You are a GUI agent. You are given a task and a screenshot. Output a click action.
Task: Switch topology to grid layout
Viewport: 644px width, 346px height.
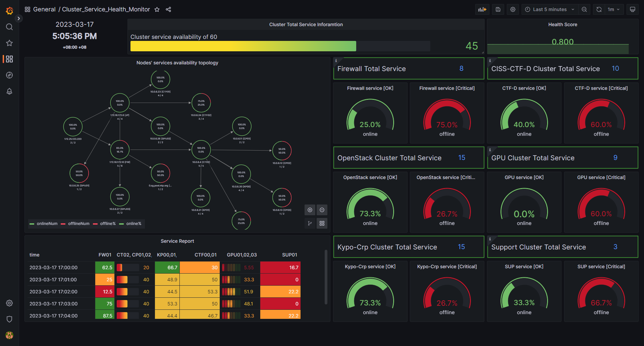click(322, 223)
